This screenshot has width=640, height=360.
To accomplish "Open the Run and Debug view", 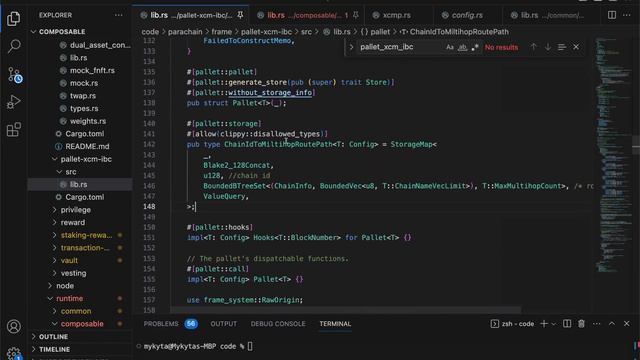I will click(13, 102).
